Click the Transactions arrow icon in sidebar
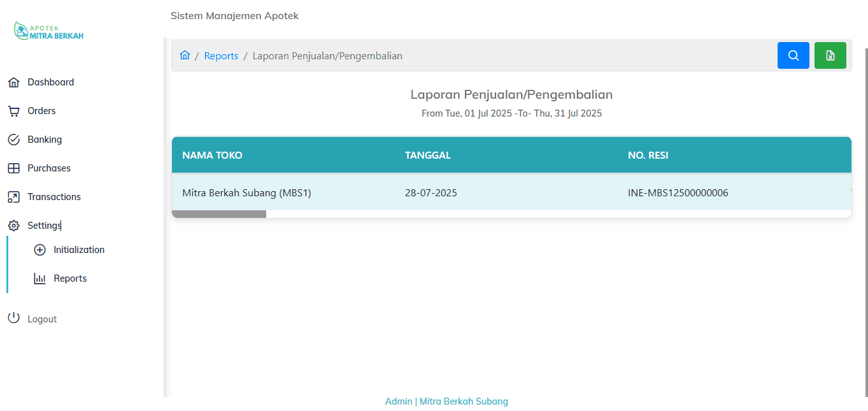The height and width of the screenshot is (411, 868). 13,197
